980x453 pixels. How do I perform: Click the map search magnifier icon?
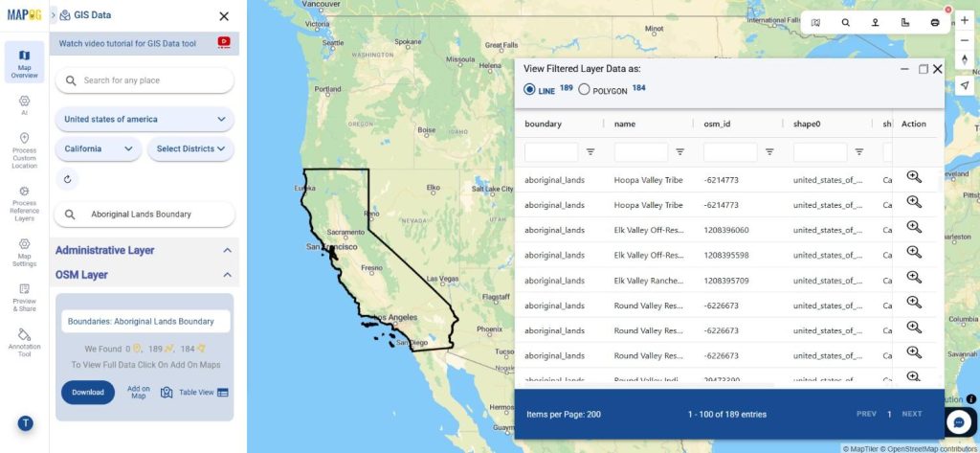846,23
